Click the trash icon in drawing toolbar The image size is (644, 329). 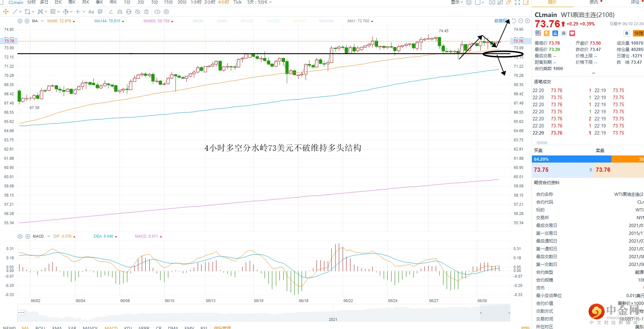coord(146,12)
